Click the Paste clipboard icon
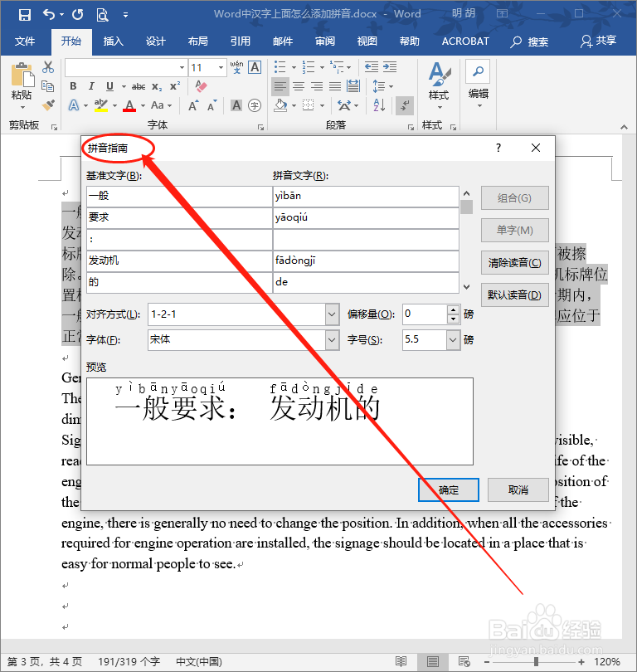This screenshot has width=637, height=672. coord(22,75)
